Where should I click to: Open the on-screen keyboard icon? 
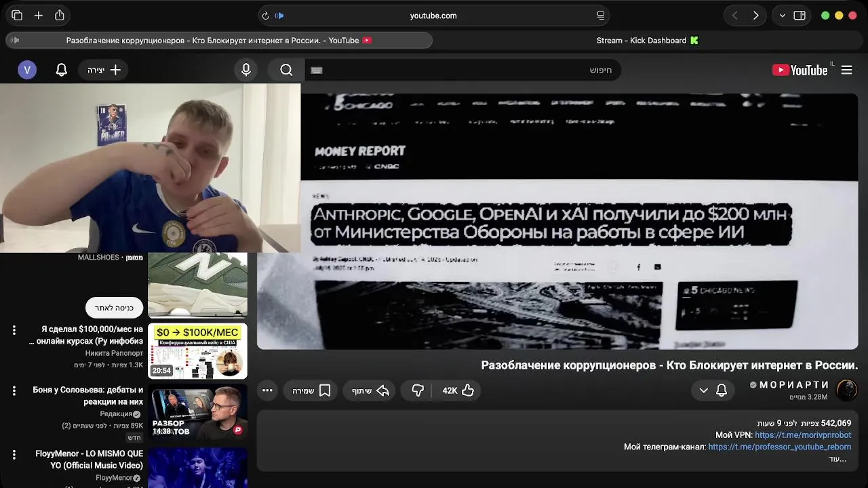click(317, 70)
